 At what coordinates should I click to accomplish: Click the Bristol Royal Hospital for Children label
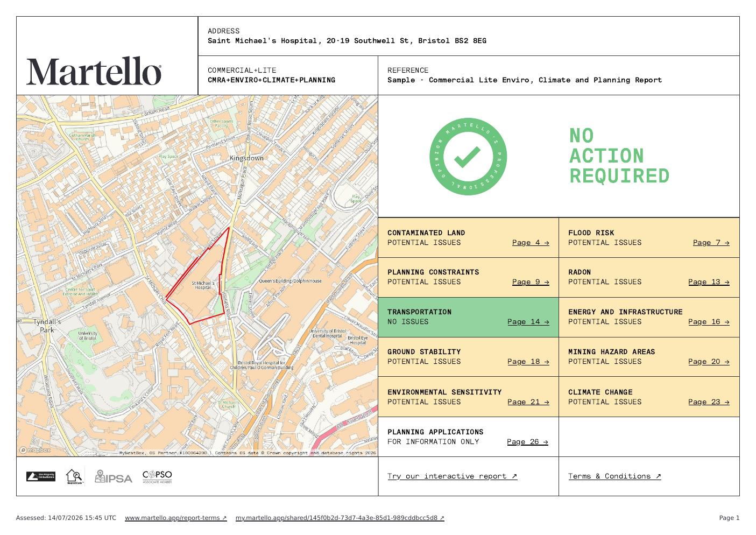tap(262, 365)
